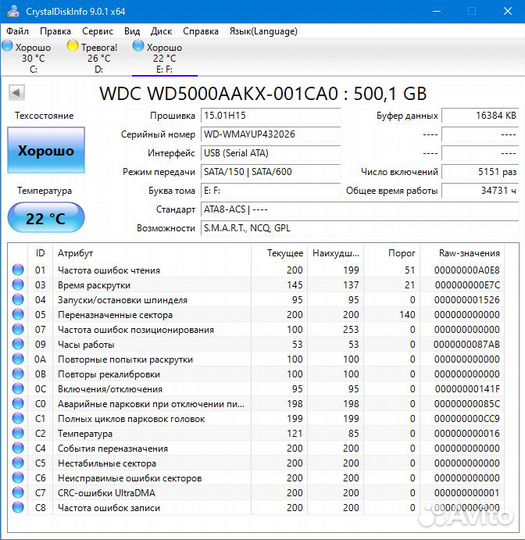Click status orb for CRC-ошибки UltraDMA row
Screen dimensions: 525x540
pos(18,492)
